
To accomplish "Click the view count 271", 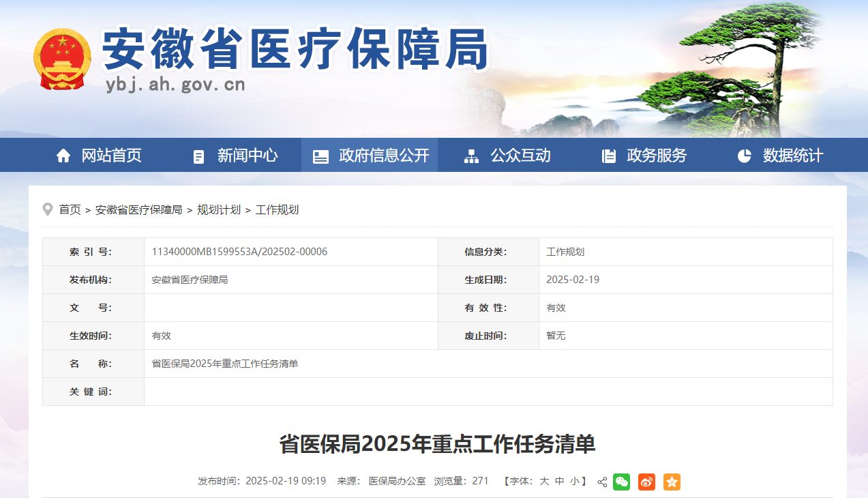I will 480,481.
